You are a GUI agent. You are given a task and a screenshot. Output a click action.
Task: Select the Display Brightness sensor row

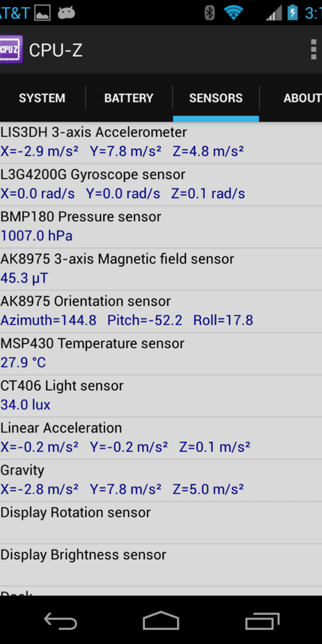[x=161, y=564]
